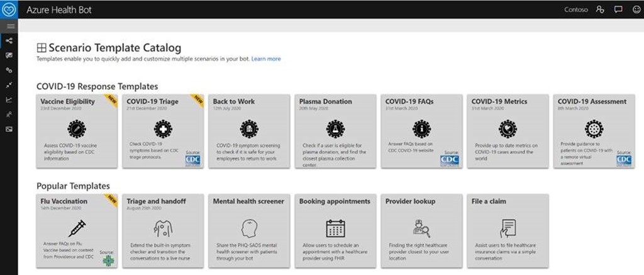Open the analytics chart icon in sidebar
Image resolution: width=644 pixels, height=275 pixels.
tap(9, 99)
